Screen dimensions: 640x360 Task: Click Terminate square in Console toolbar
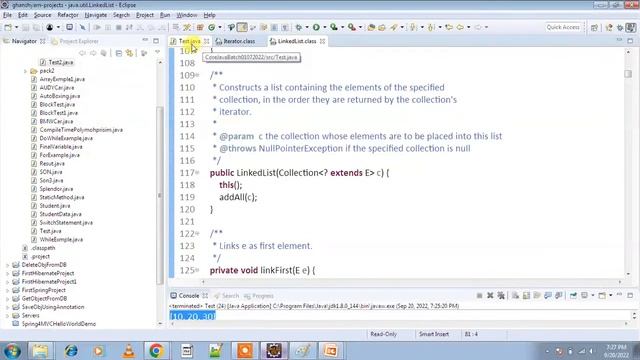pyautogui.click(x=480, y=296)
